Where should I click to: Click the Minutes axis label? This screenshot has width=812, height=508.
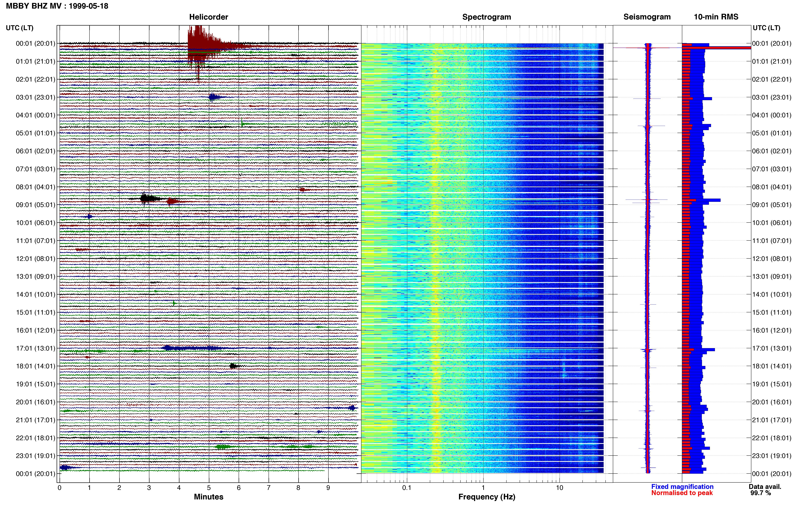pyautogui.click(x=209, y=497)
